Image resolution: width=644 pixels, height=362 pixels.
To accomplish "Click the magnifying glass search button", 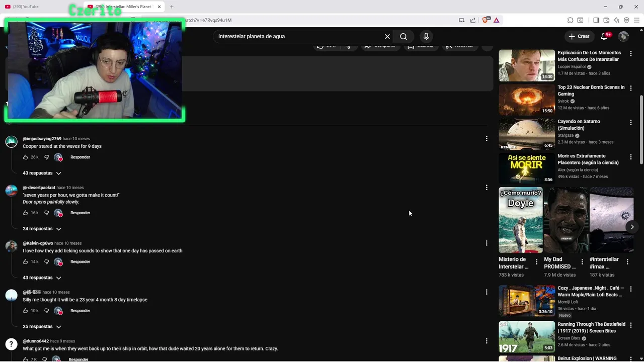I will tap(404, 37).
